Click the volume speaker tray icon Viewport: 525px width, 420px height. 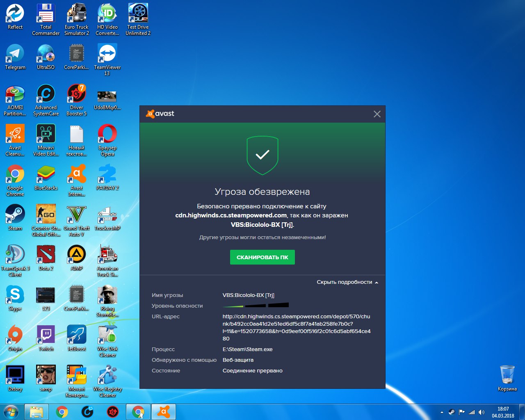(482, 412)
